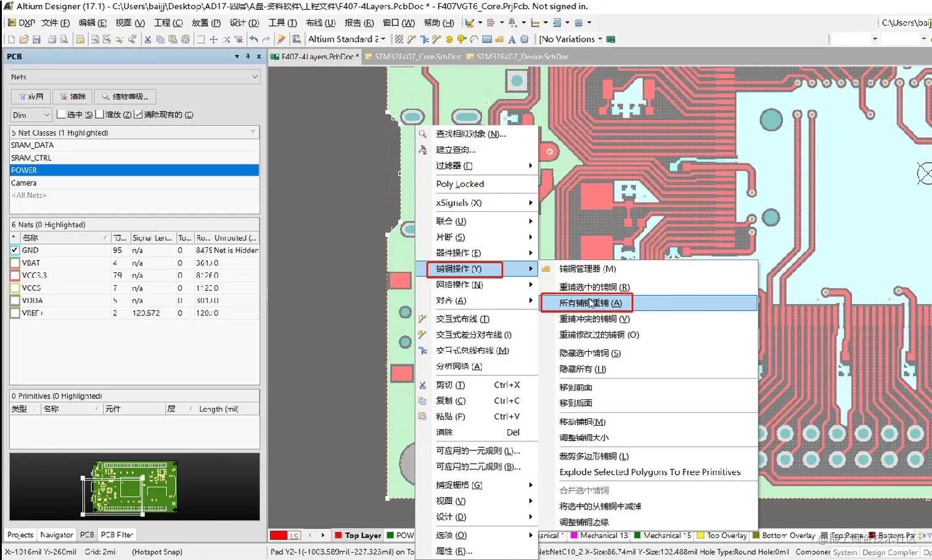Click the Move selection cross icon
Viewport: 932px width, 560px height.
point(213,39)
